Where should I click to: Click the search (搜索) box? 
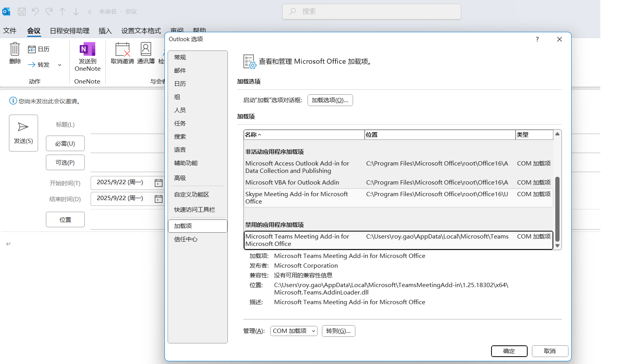371,12
